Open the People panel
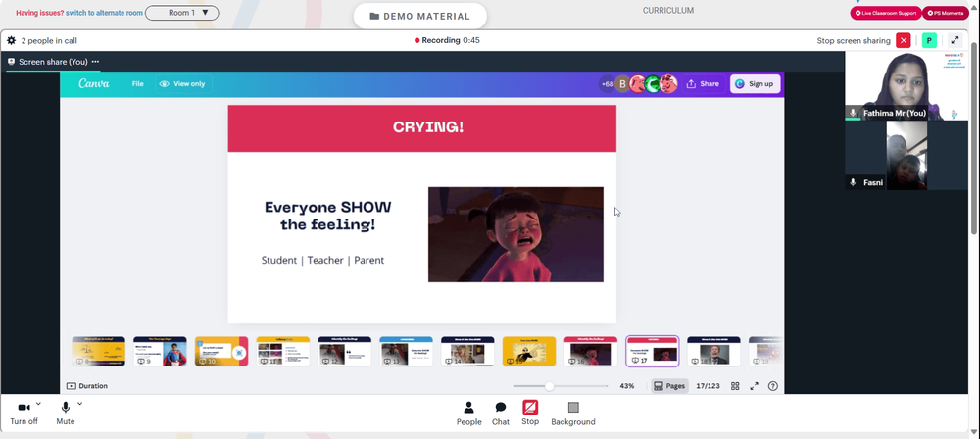Viewport: 980px width, 439px height. coord(468,414)
